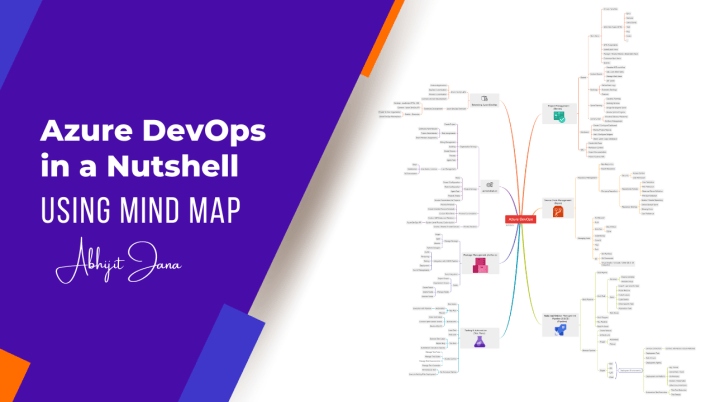Click the orange Repos icon

coord(558,211)
